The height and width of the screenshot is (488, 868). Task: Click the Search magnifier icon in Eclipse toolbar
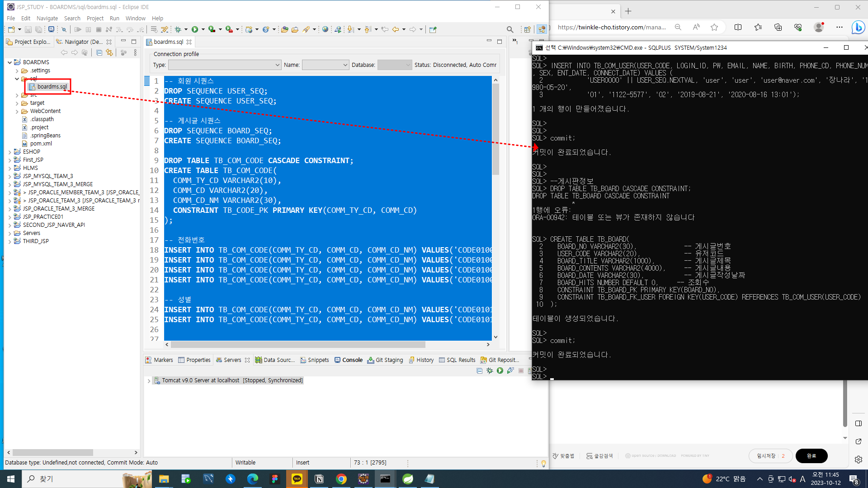click(510, 29)
